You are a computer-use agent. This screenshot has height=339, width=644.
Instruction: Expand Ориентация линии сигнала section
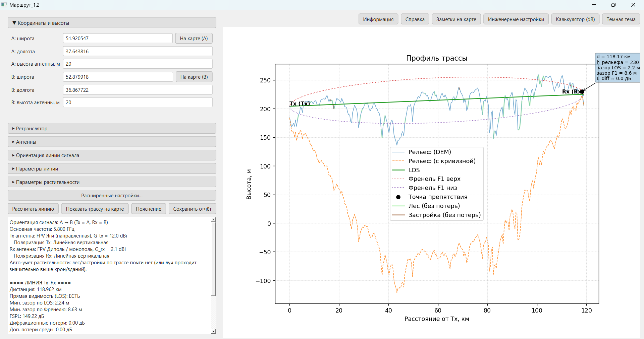click(x=112, y=155)
